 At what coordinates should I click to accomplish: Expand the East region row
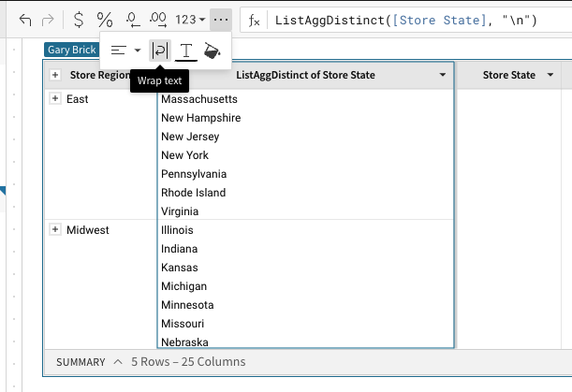(x=55, y=98)
